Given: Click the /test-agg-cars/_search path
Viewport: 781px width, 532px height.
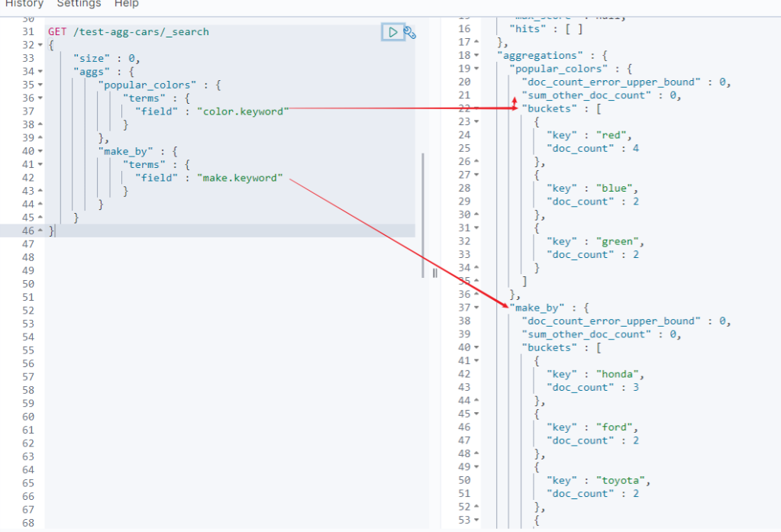Looking at the screenshot, I should [141, 32].
